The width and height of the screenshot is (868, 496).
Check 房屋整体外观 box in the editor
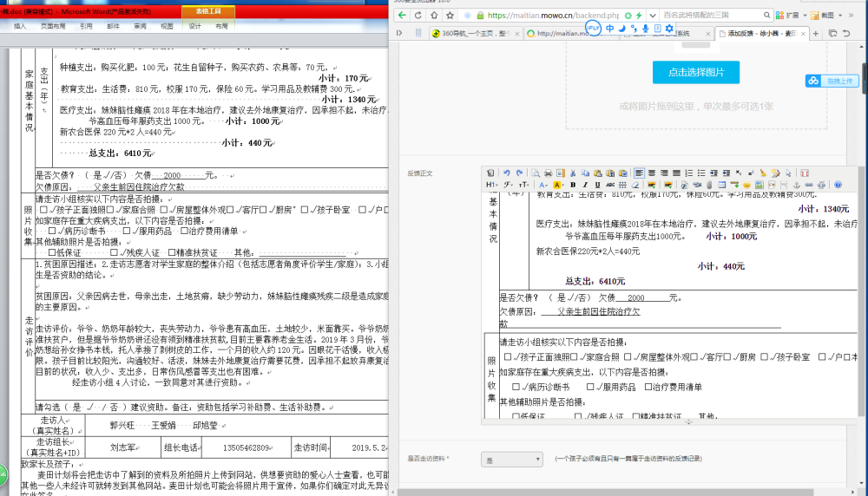pos(628,357)
